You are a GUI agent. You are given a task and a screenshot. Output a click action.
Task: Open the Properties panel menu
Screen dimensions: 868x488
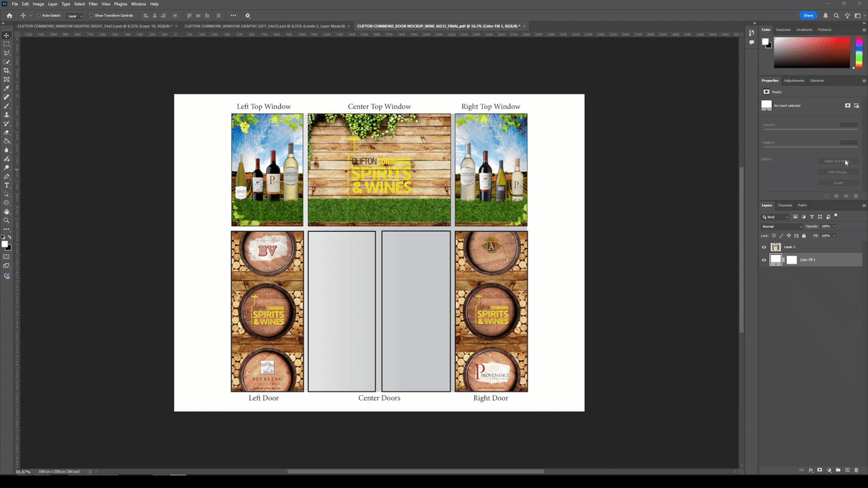pos(864,81)
